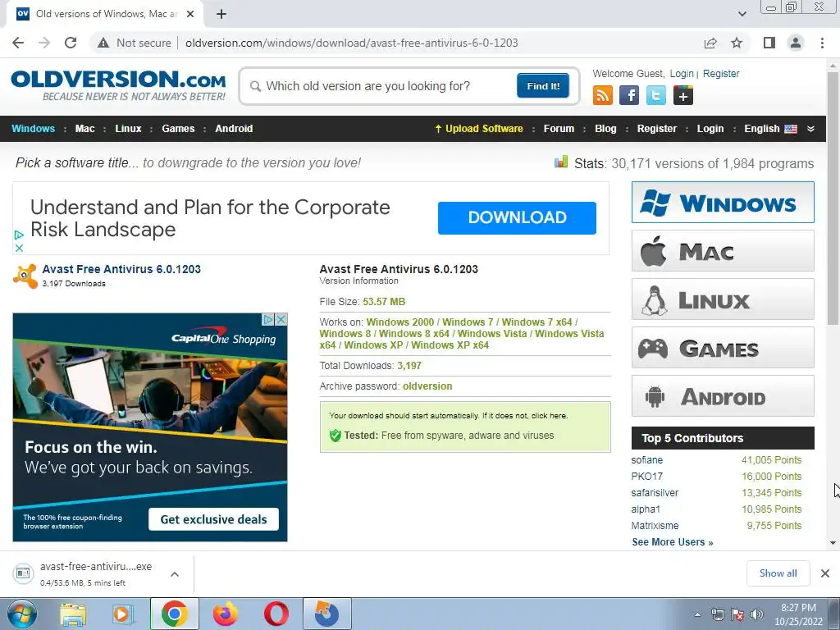Click Show all downloads button
Image resolution: width=840 pixels, height=630 pixels.
(778, 573)
